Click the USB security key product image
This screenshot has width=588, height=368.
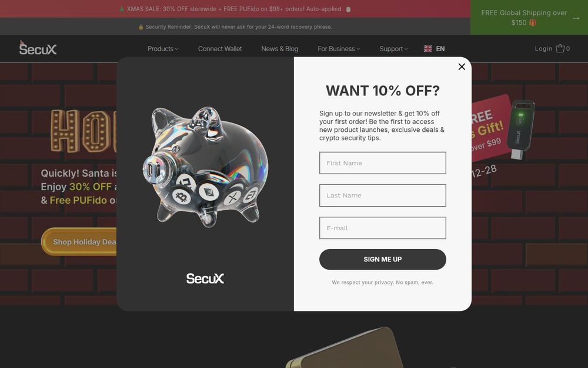521,129
